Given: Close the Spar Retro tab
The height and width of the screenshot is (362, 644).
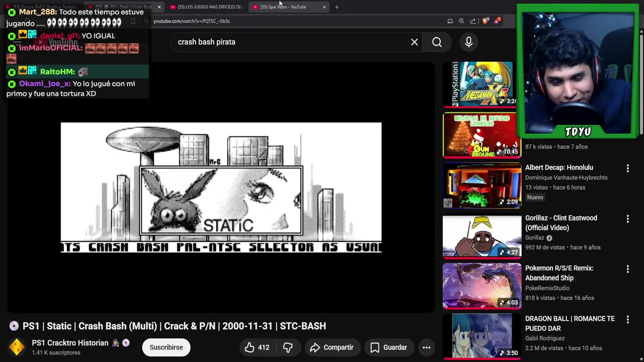Looking at the screenshot, I should pyautogui.click(x=324, y=7).
